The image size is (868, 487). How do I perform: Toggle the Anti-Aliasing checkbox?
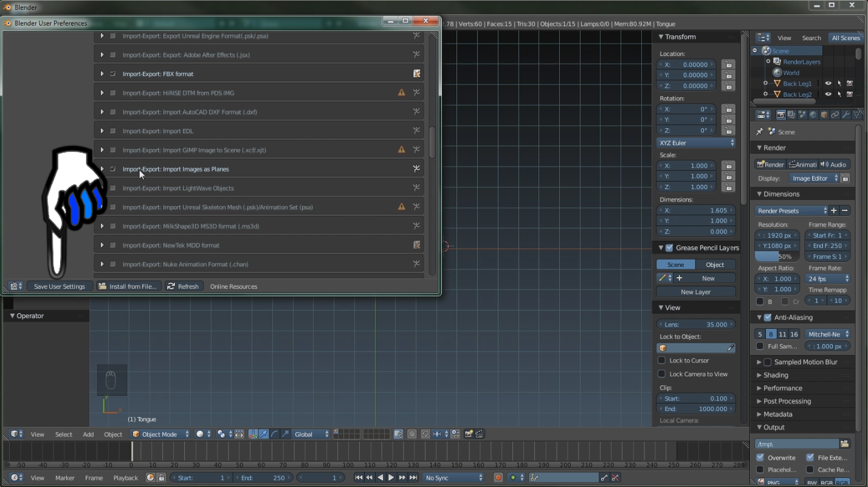(768, 317)
